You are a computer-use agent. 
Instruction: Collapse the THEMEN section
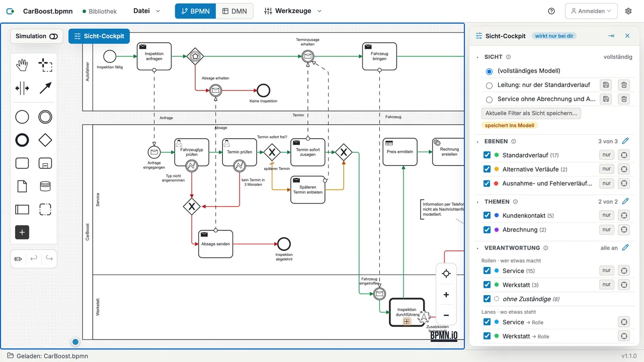[x=477, y=202]
